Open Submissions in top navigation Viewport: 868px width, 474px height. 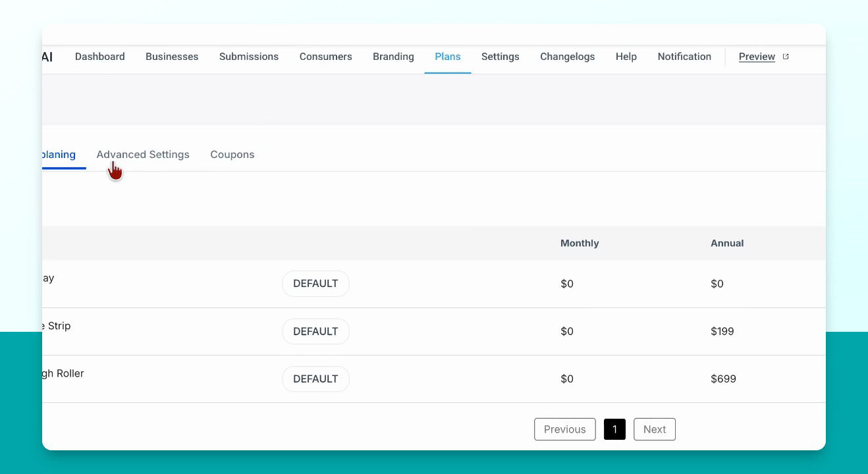(x=249, y=57)
